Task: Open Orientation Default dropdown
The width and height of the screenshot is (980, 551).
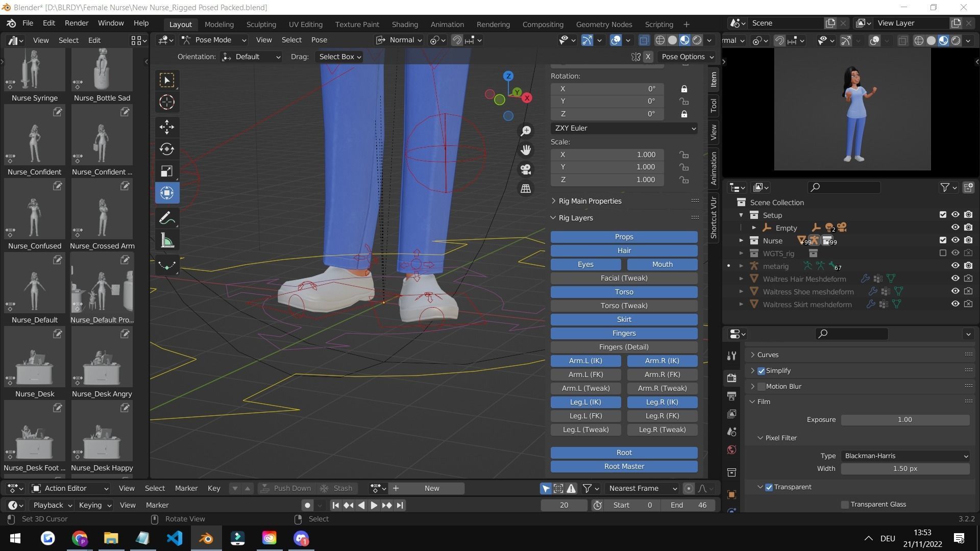Action: point(252,57)
